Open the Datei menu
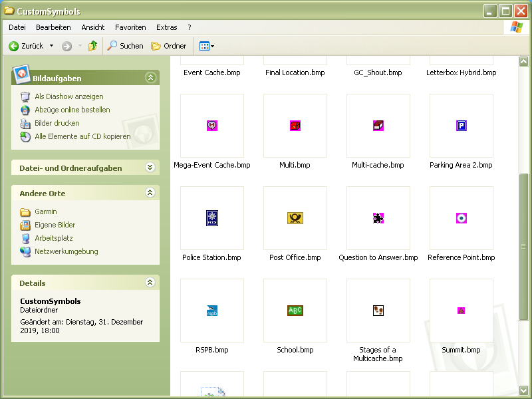Screen dimensions: 532x399 tap(17, 27)
